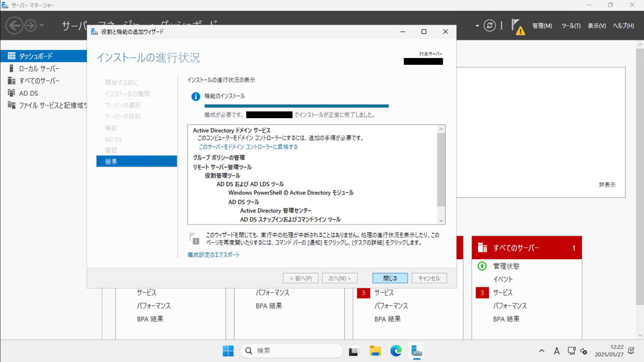Open Microsoft Edge from the taskbar
This screenshot has height=362, width=644.
396,351
